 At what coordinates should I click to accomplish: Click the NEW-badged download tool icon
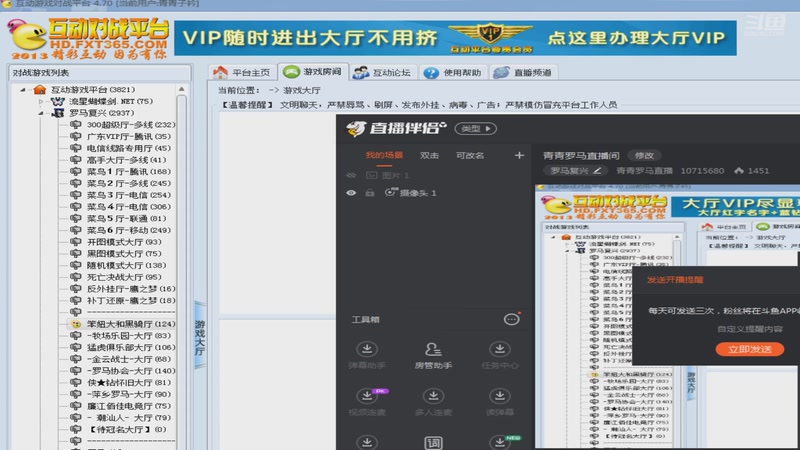tap(501, 442)
